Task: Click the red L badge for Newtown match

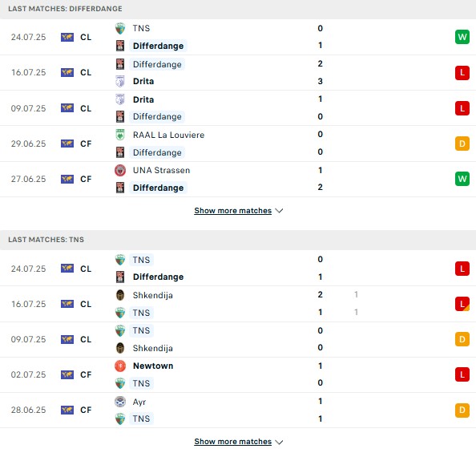Action: 462,374
